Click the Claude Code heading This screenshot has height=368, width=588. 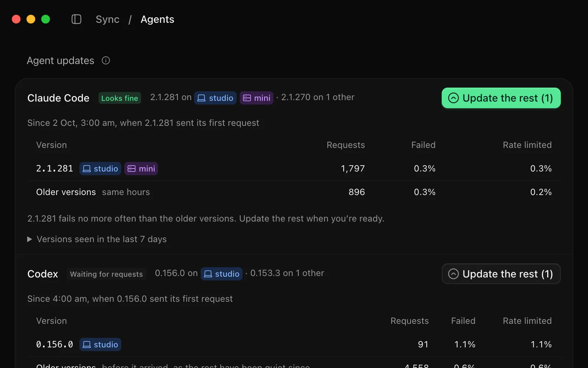58,98
